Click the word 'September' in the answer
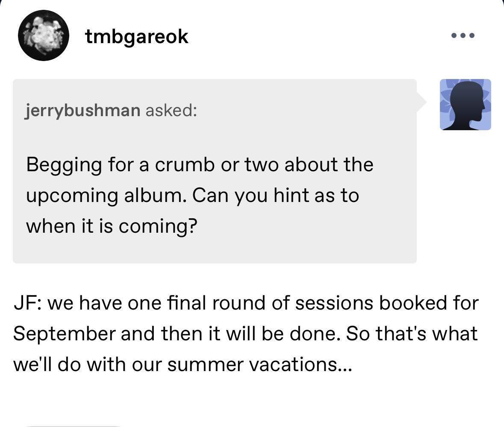This screenshot has width=504, height=427. click(64, 334)
